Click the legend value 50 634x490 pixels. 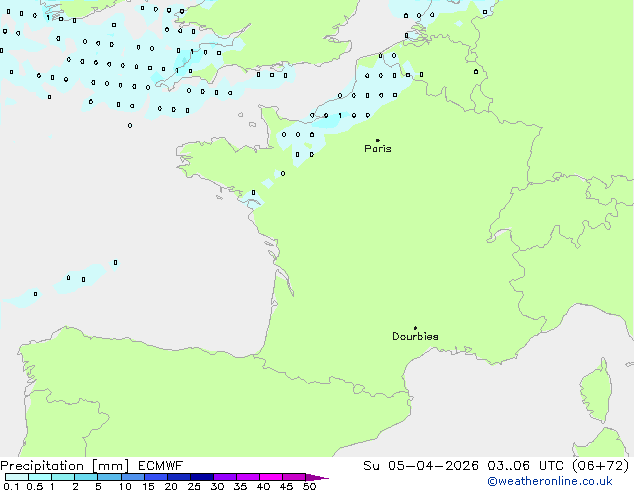(309, 486)
